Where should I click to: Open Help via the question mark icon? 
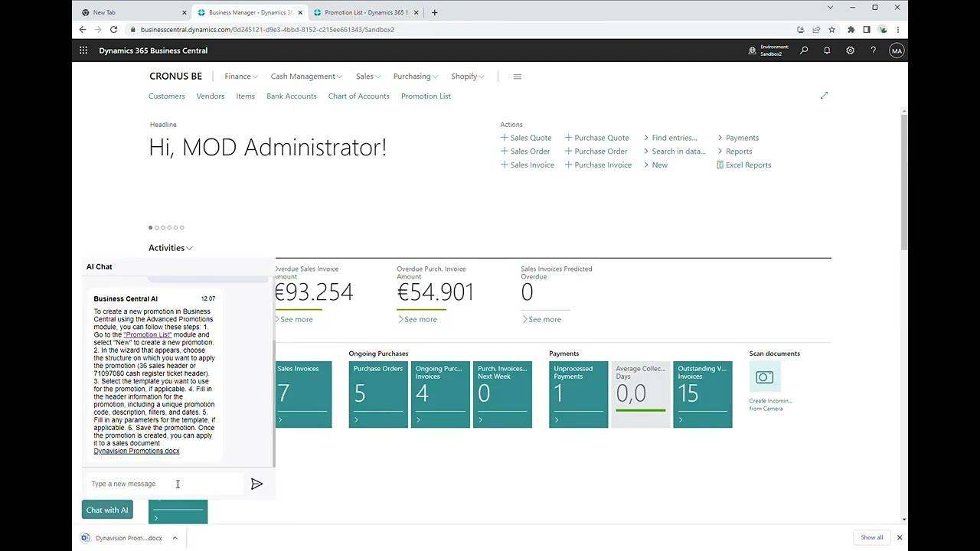(x=873, y=51)
